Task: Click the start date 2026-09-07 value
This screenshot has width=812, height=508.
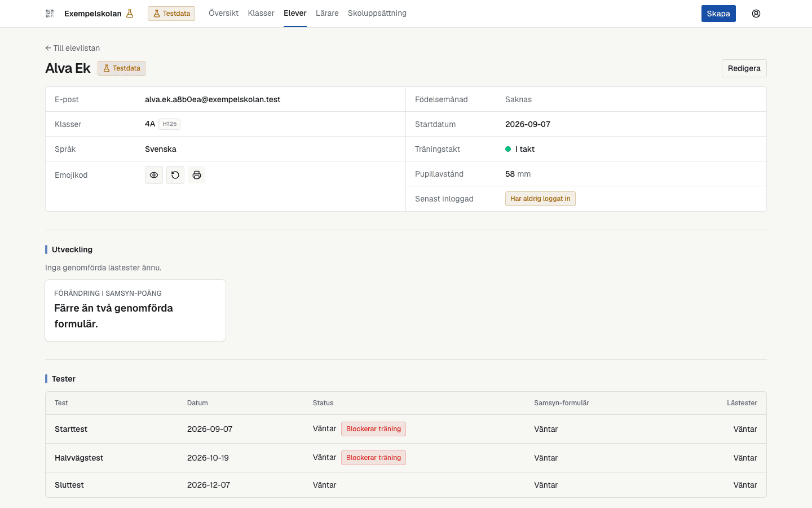Action: click(x=528, y=124)
